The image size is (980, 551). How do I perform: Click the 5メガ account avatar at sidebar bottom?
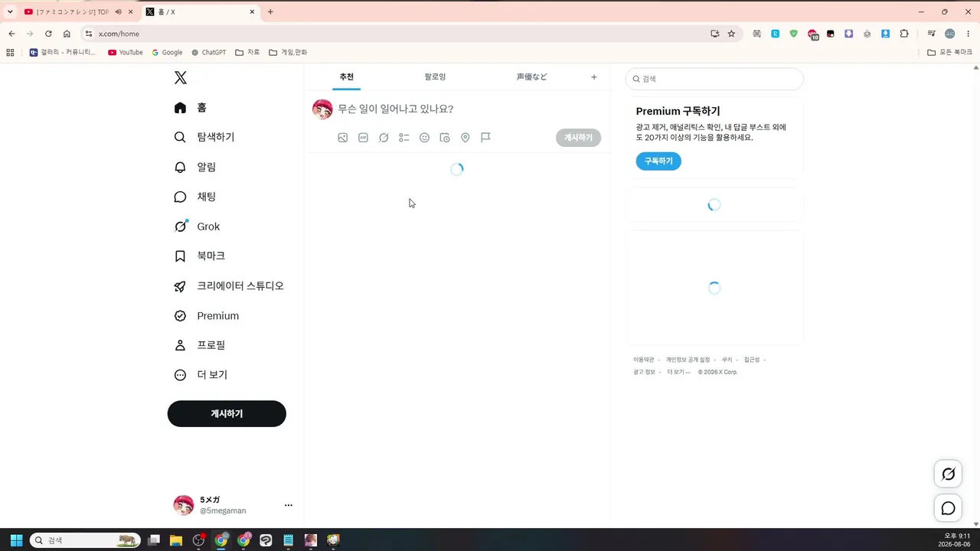coord(184,505)
